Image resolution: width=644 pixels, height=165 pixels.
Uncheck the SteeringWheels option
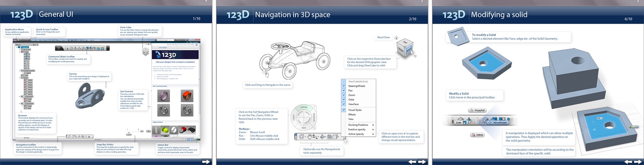coord(344,86)
